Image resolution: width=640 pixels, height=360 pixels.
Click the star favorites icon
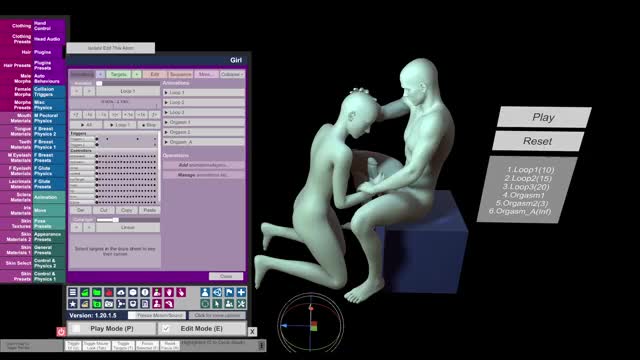coord(73,304)
